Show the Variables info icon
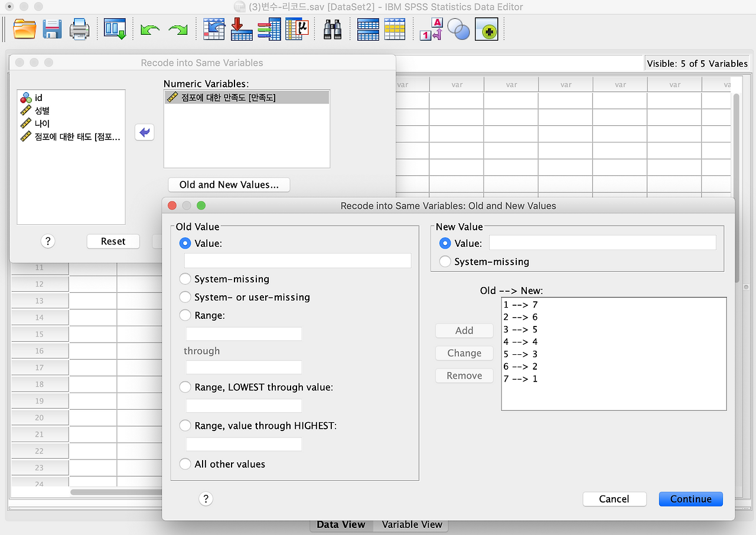 [269, 29]
